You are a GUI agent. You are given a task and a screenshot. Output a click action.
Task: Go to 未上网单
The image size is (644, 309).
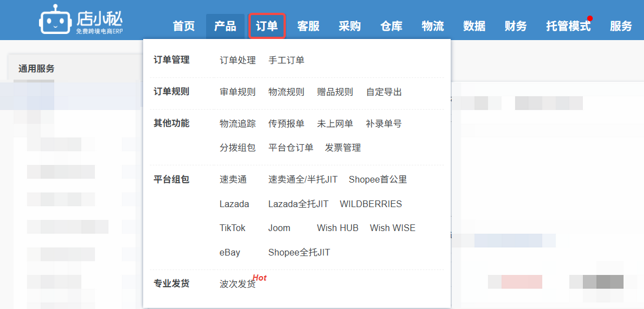(x=335, y=124)
